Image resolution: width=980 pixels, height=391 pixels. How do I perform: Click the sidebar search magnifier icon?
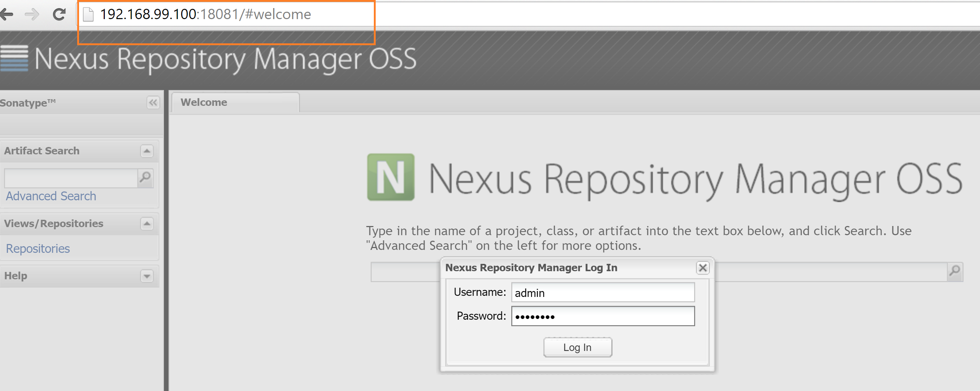(145, 177)
